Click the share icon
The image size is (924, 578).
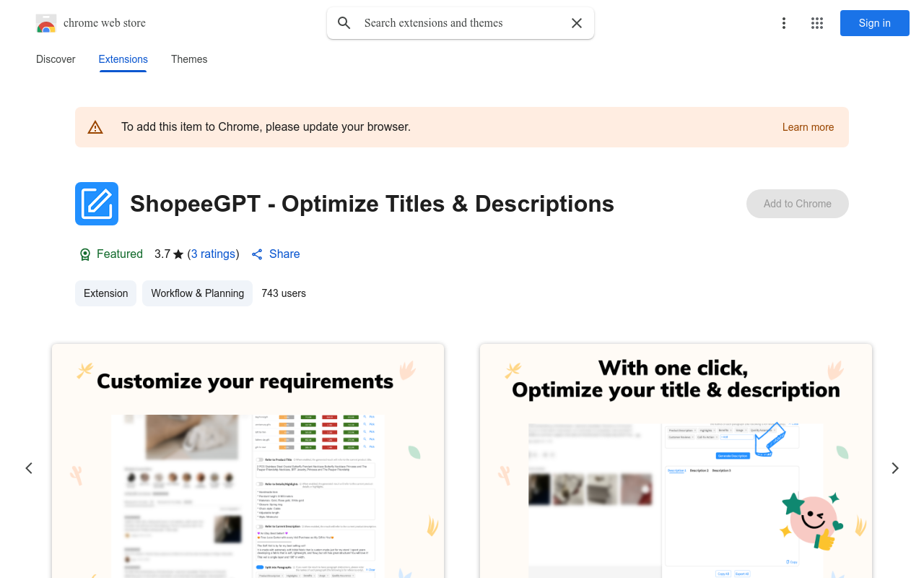click(x=257, y=254)
